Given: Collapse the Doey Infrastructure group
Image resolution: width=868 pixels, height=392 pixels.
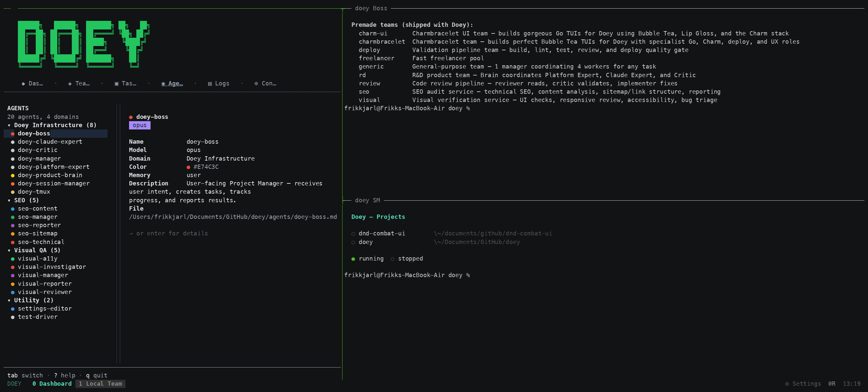Looking at the screenshot, I should point(52,125).
